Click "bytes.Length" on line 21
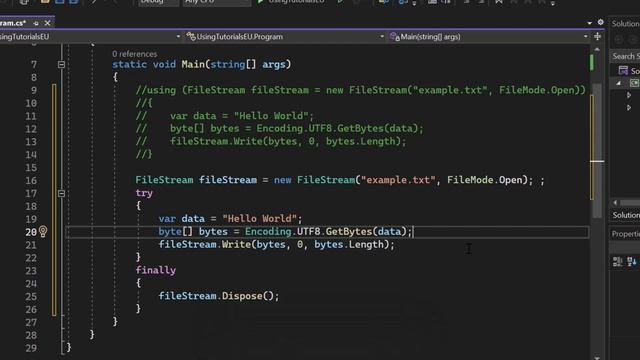The height and width of the screenshot is (360, 640). click(349, 244)
